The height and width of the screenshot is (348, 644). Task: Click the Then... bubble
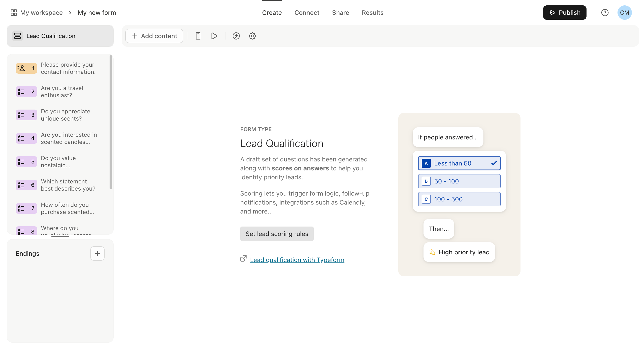click(439, 229)
